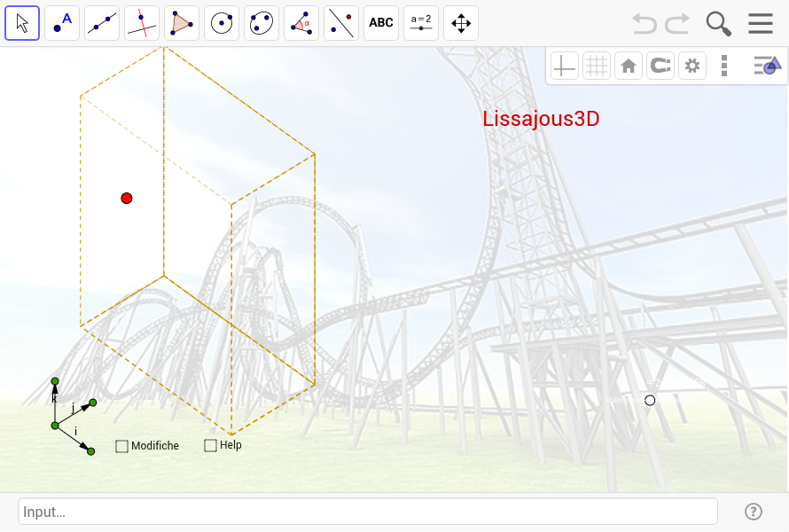Select the Polygon tool
Screen dimensions: 789x532
(182, 23)
